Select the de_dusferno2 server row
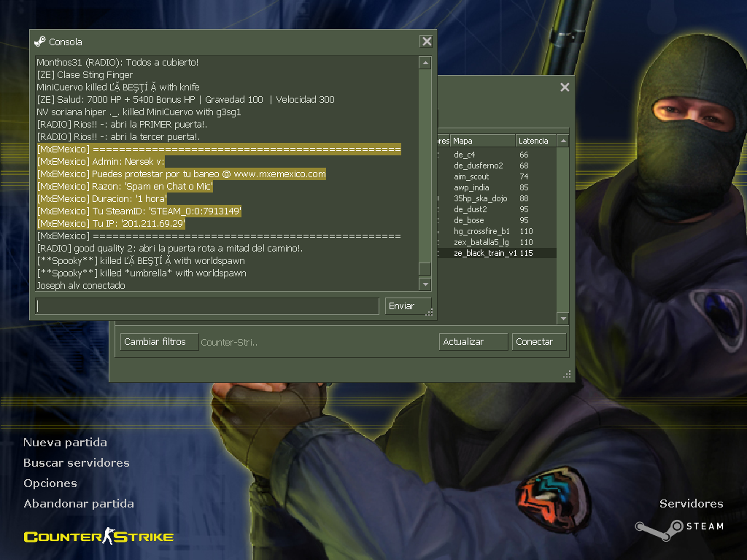Screen dimensions: 747x560 496,166
